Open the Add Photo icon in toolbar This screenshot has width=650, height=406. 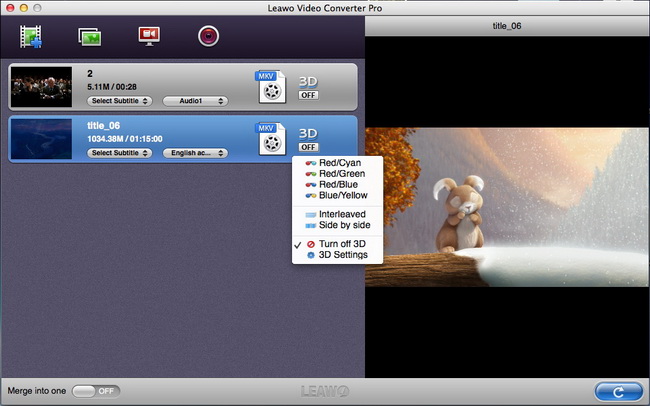pos(90,37)
